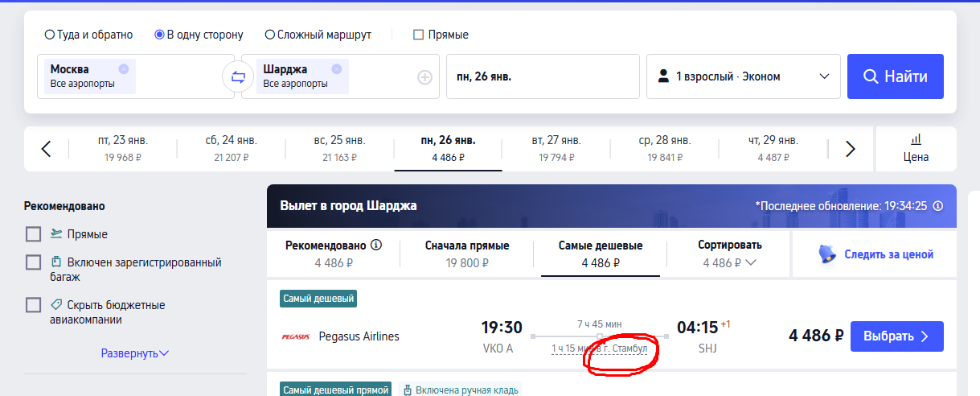Open passengers and class dropdown

(x=743, y=76)
